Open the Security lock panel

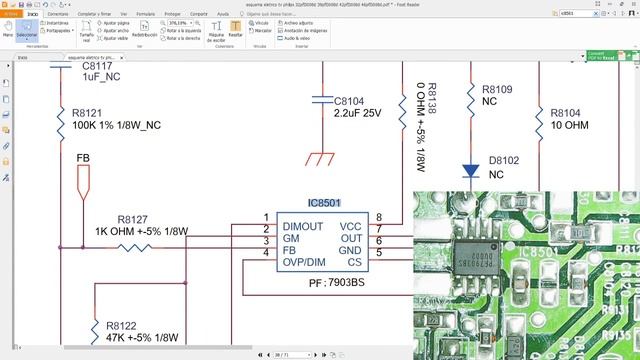(6, 162)
